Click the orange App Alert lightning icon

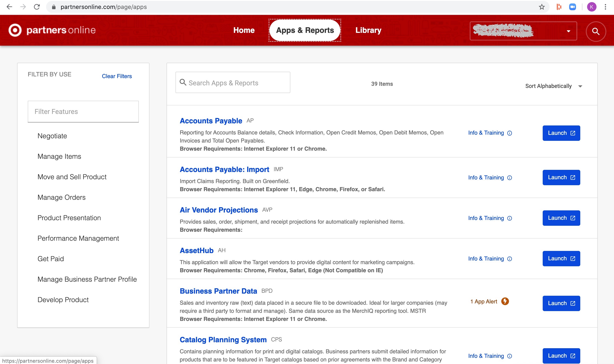tap(505, 301)
